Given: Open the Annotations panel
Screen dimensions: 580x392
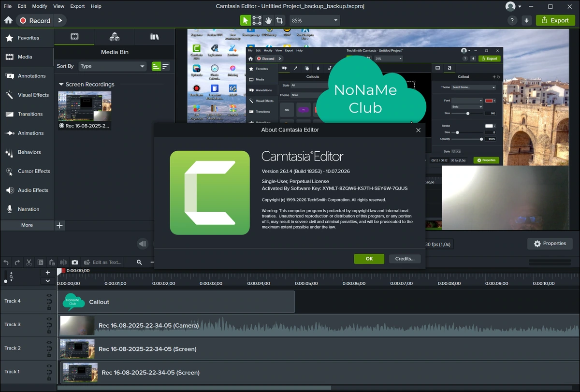Looking at the screenshot, I should tap(27, 76).
